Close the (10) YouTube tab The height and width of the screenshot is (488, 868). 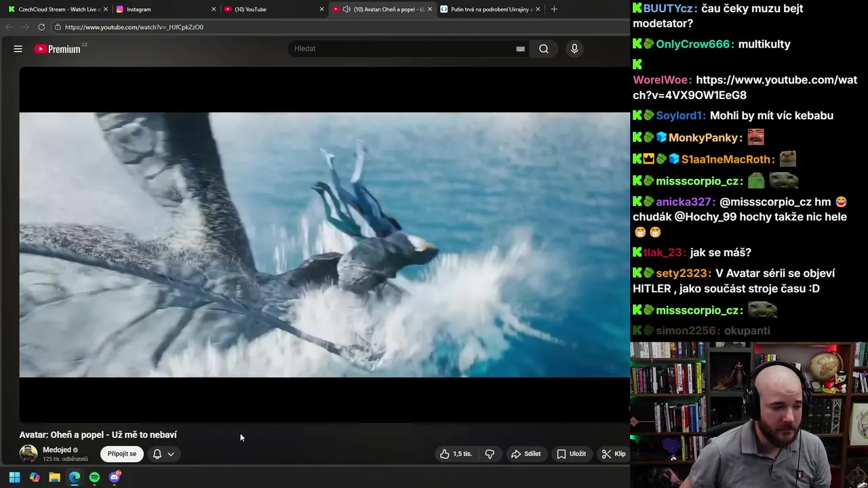click(x=321, y=9)
